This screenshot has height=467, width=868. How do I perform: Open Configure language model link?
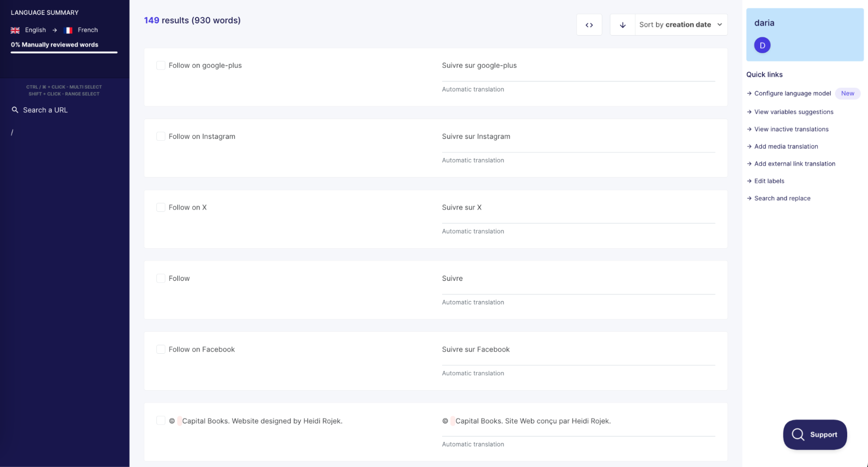click(792, 93)
